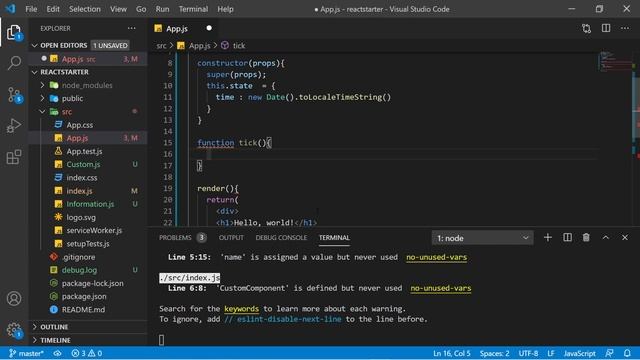Close the terminal panel
This screenshot has width=640, height=360.
click(x=625, y=238)
